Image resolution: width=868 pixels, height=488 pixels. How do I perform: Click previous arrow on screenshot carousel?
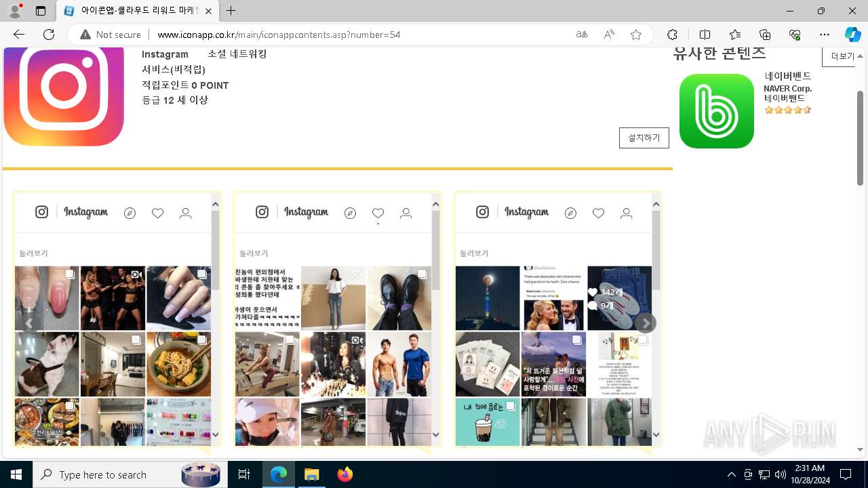pyautogui.click(x=29, y=323)
